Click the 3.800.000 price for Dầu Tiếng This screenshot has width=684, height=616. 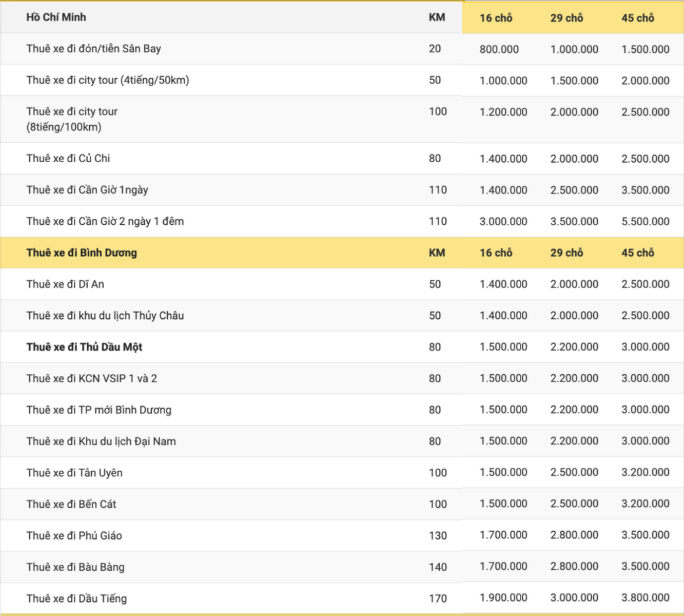click(645, 598)
